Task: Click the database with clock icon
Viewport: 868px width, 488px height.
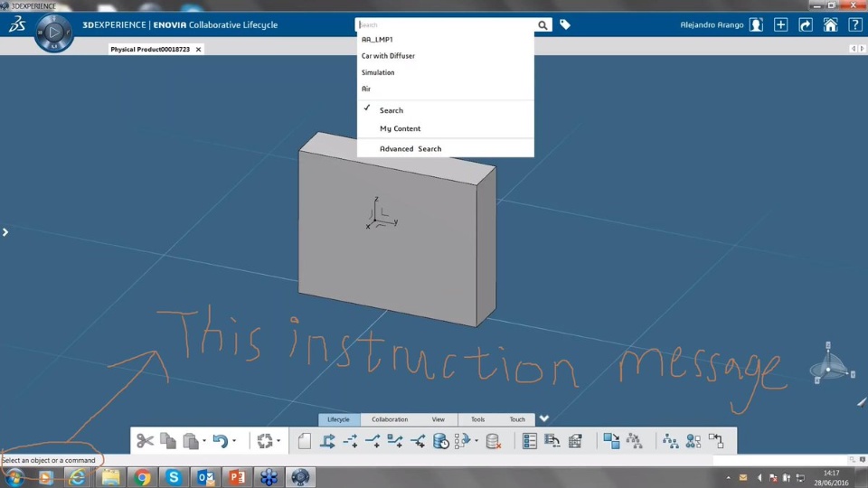Action: point(440,440)
